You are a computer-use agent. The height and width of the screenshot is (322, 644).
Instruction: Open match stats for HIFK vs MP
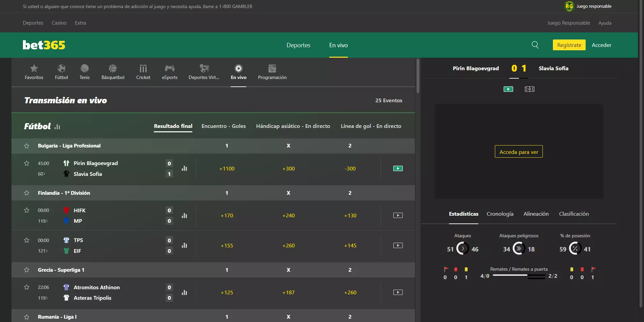[184, 215]
